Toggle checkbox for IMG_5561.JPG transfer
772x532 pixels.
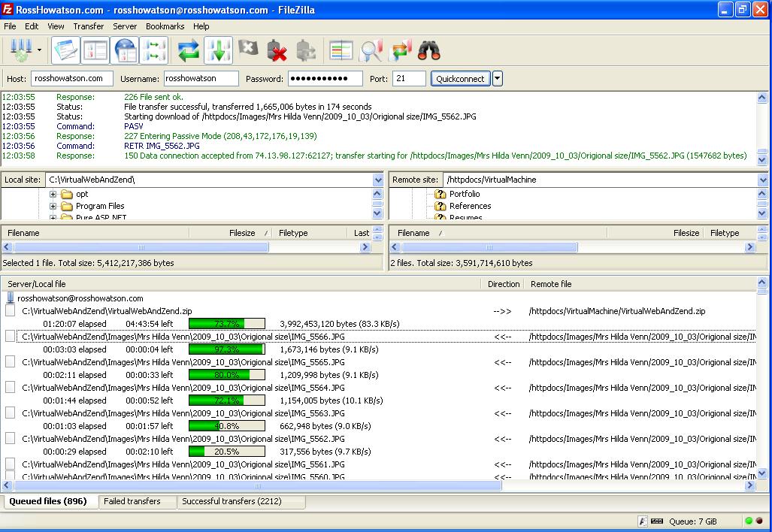pyautogui.click(x=10, y=464)
